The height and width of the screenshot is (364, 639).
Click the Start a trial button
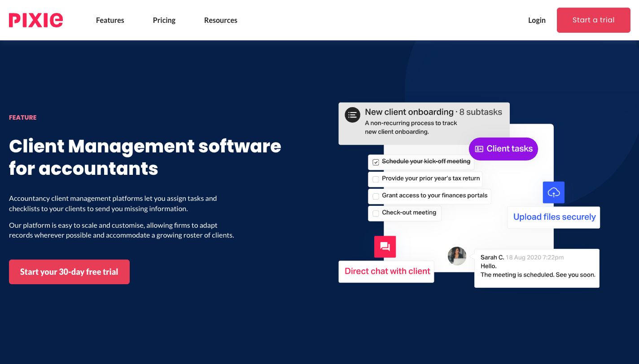pos(594,20)
